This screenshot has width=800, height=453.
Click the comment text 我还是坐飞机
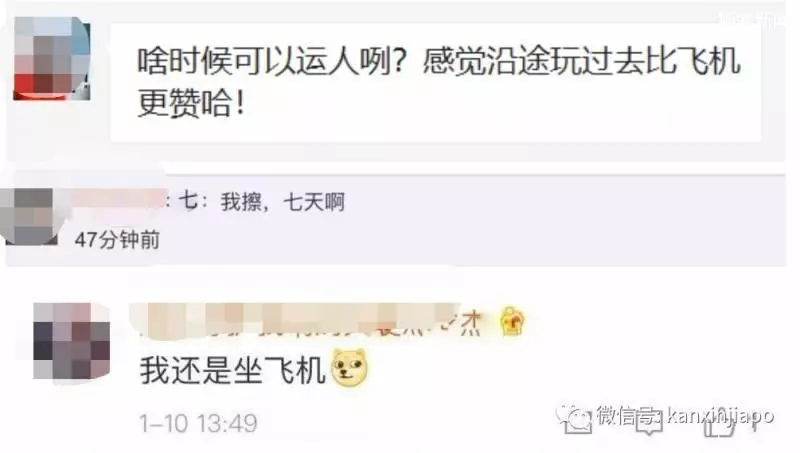pos(233,370)
